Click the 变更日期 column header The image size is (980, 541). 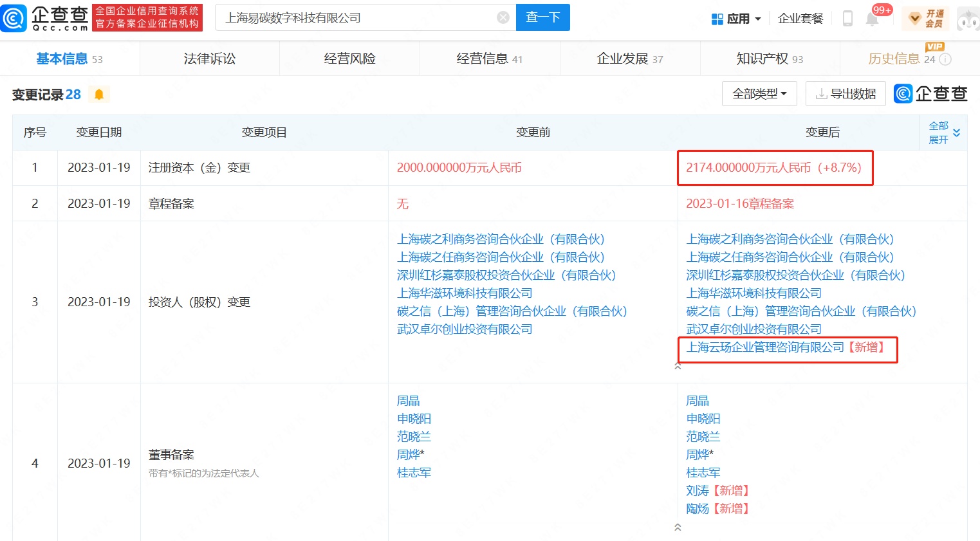(x=99, y=133)
